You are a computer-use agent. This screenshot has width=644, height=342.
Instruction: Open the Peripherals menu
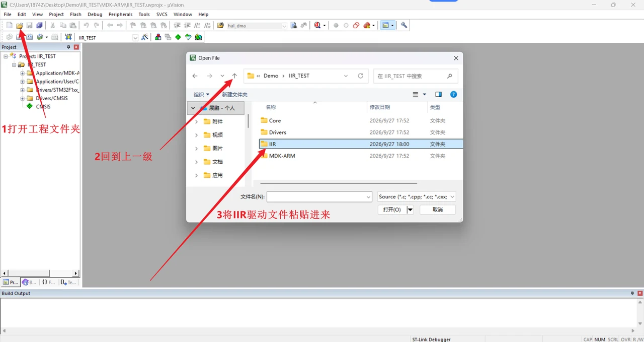coord(120,15)
